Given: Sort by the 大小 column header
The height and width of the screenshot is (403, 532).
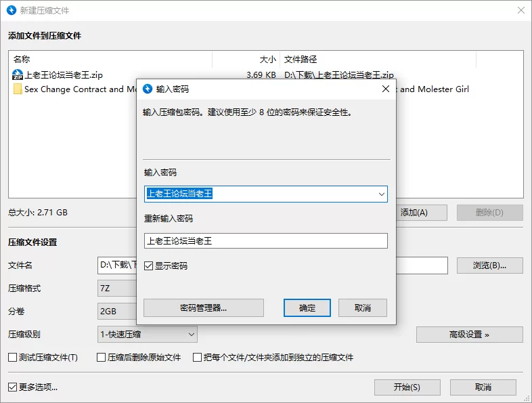Looking at the screenshot, I should pyautogui.click(x=246, y=60).
